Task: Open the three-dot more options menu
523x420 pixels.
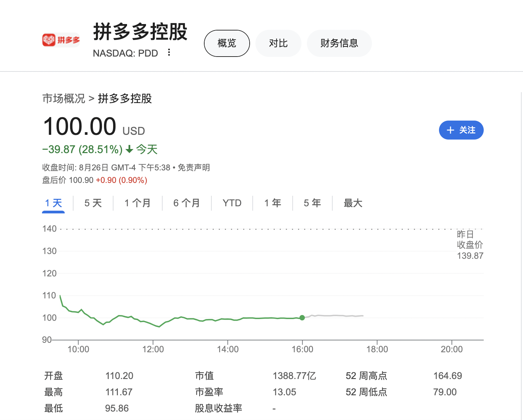Action: click(169, 52)
